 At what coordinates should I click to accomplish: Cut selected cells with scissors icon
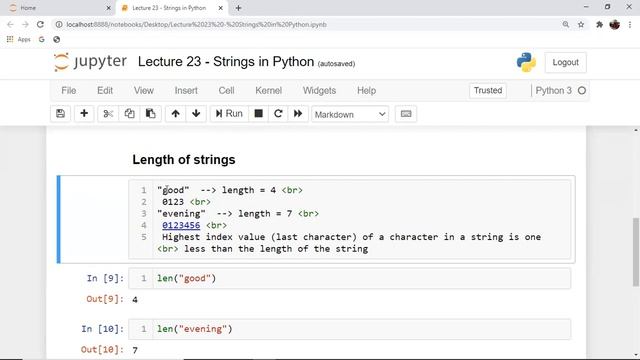point(108,114)
